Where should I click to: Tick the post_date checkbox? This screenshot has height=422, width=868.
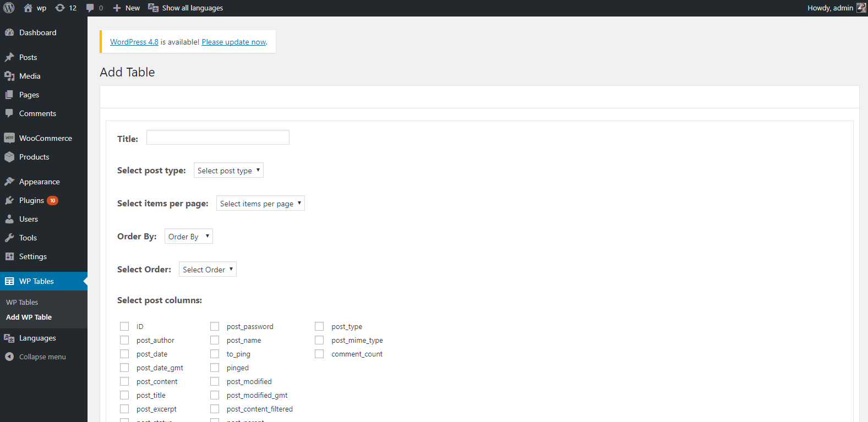(x=124, y=354)
